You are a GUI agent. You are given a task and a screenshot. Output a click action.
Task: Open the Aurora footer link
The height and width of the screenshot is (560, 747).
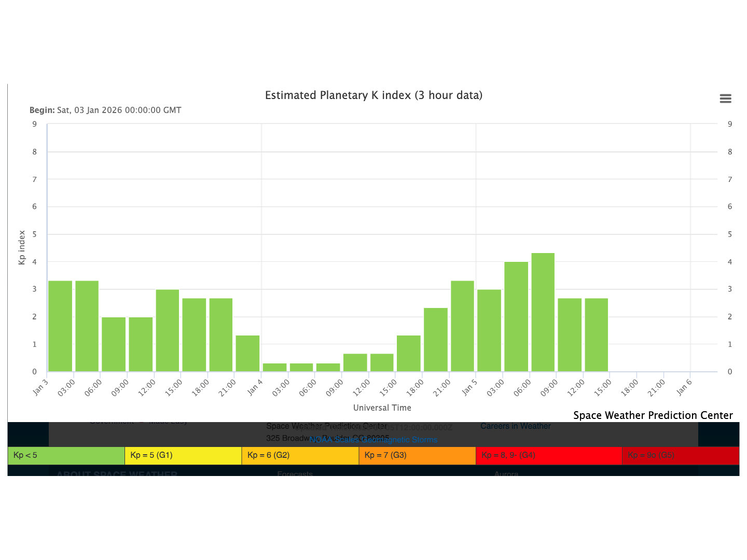tap(506, 473)
